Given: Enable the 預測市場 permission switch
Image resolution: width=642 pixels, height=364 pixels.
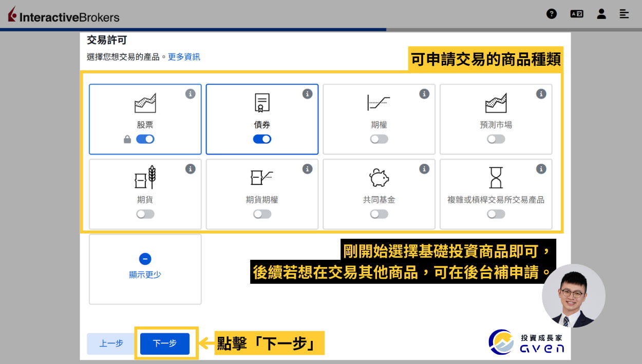Looking at the screenshot, I should (496, 139).
